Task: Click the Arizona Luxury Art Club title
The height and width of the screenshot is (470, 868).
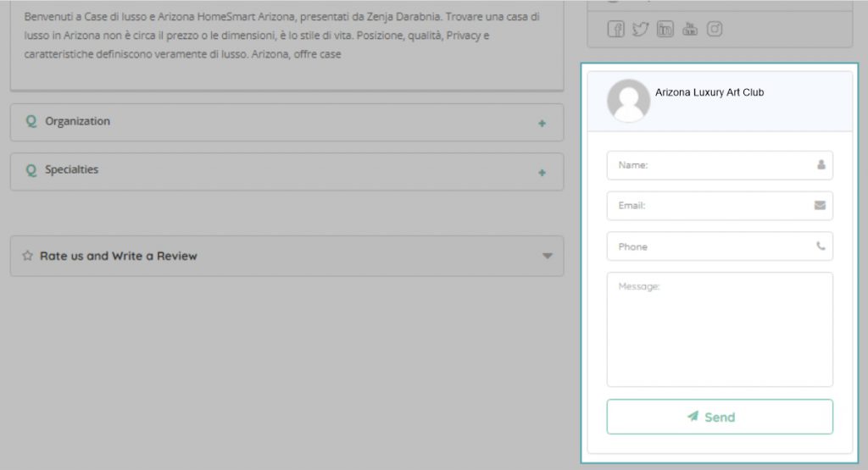Action: point(709,92)
